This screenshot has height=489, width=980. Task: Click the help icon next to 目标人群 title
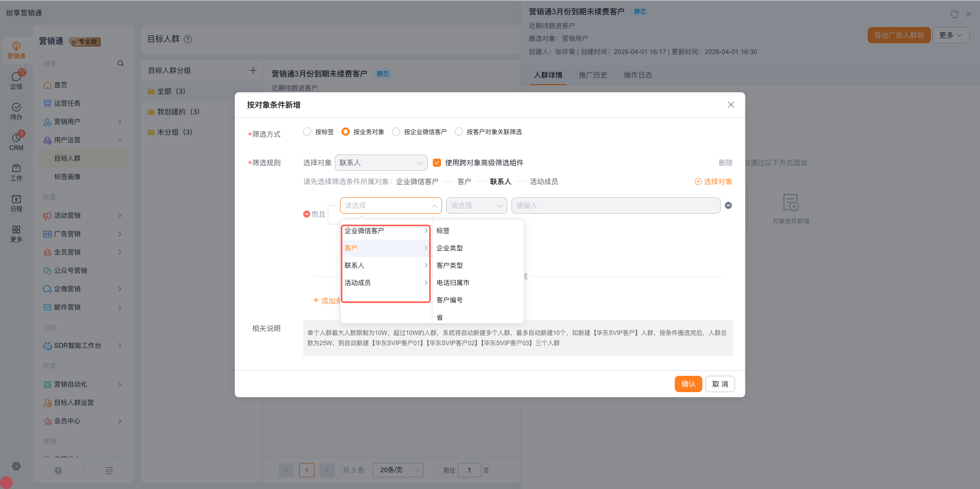188,39
